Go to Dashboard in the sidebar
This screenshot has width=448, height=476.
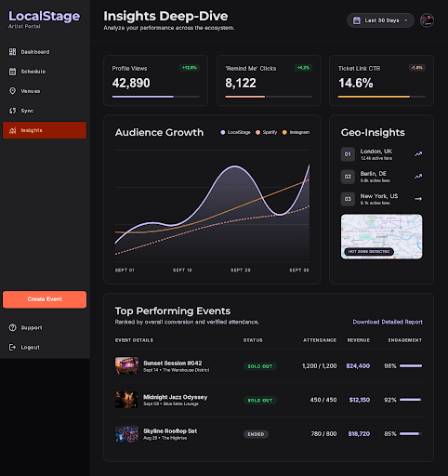point(45,52)
